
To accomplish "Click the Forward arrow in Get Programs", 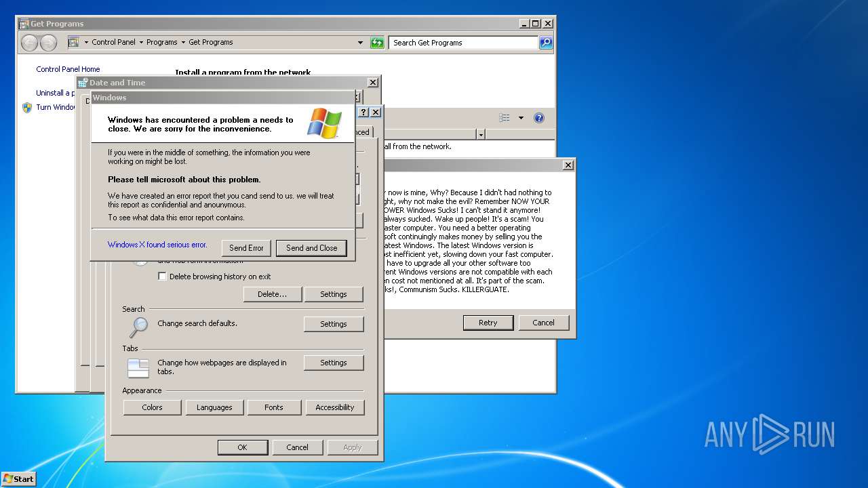I will (48, 43).
